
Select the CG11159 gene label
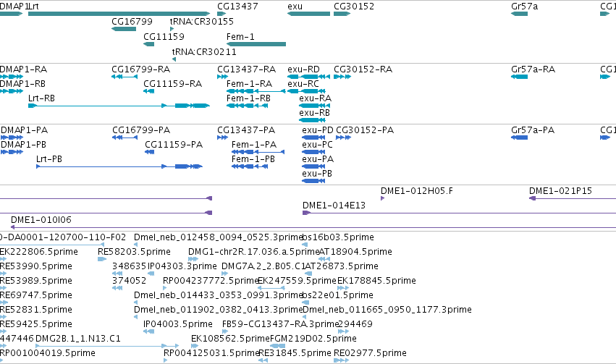tap(164, 36)
